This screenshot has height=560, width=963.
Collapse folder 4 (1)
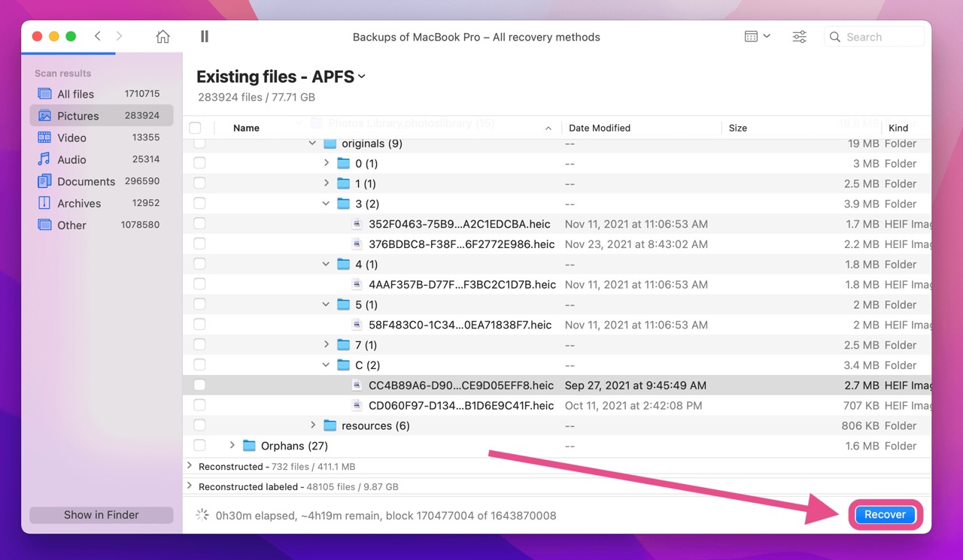coord(326,264)
